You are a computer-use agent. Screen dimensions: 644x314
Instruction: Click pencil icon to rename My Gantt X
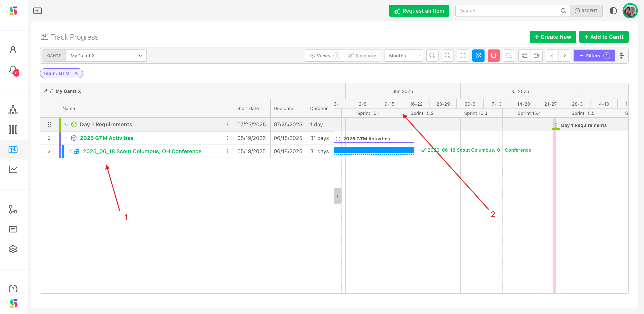[45, 91]
